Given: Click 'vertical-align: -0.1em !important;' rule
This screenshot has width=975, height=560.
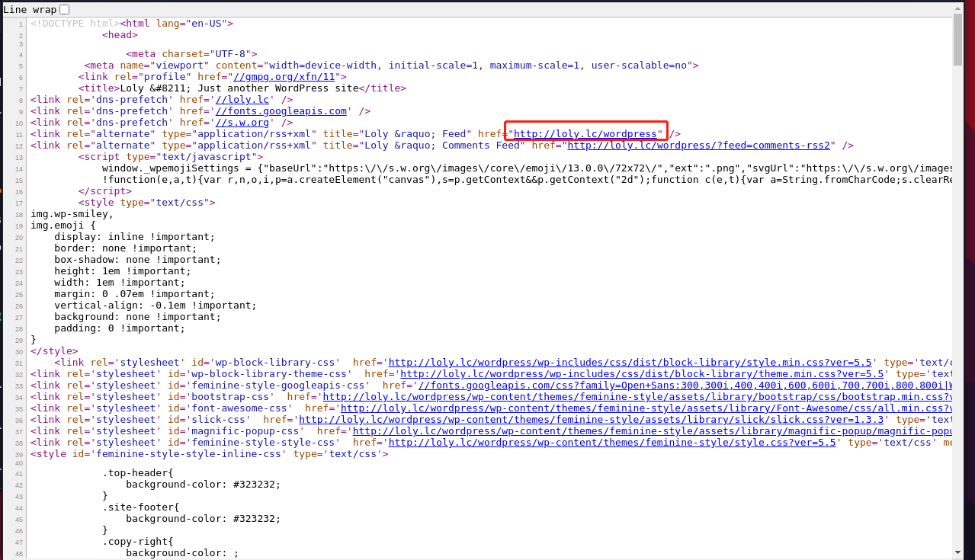Looking at the screenshot, I should coord(156,306).
